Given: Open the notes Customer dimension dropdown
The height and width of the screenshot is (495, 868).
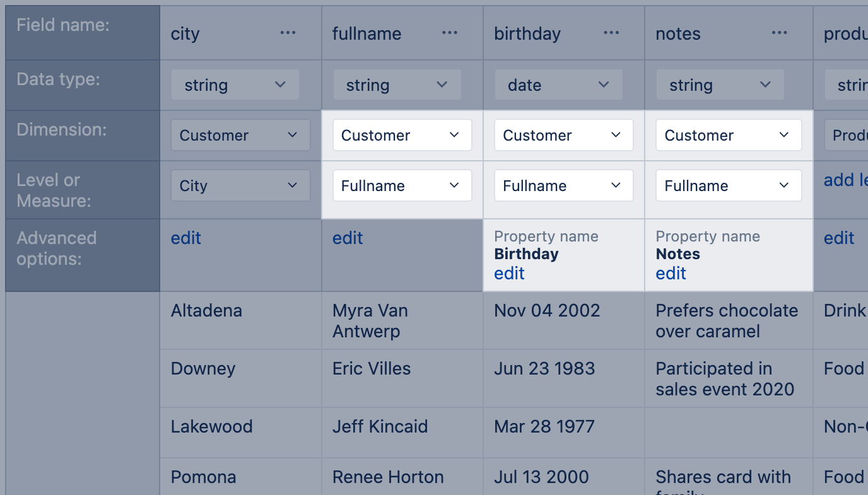Looking at the screenshot, I should (x=728, y=136).
